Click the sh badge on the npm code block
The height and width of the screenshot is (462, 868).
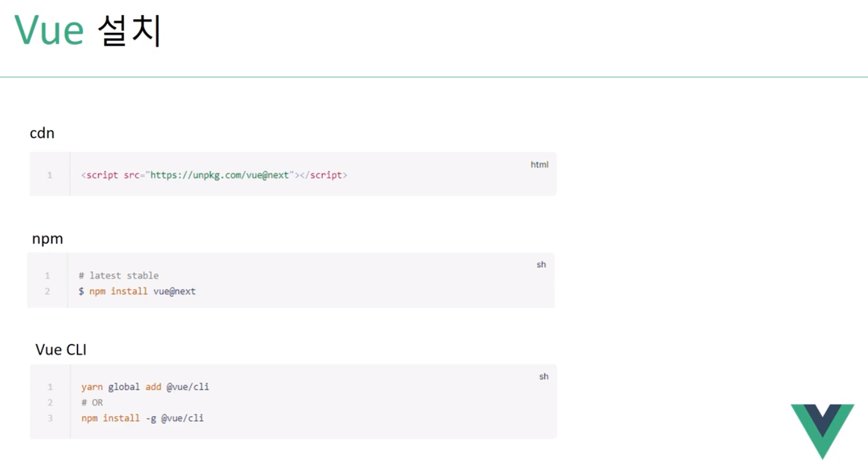pos(541,264)
